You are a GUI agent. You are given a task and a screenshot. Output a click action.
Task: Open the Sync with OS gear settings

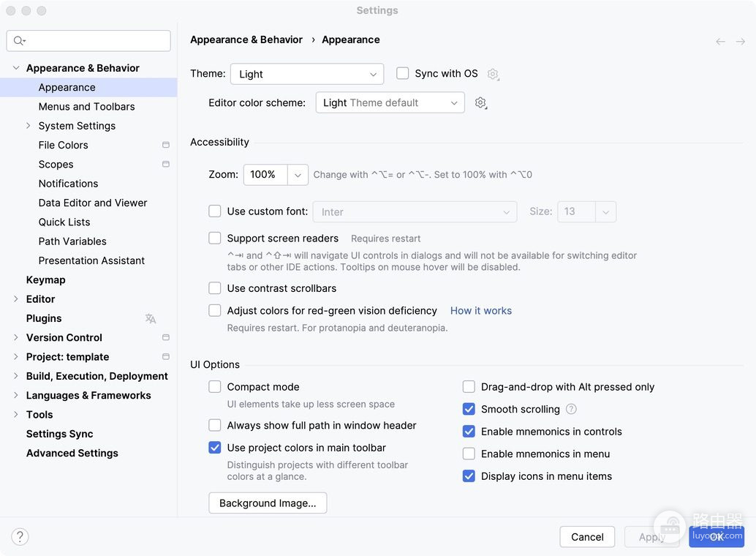(493, 74)
